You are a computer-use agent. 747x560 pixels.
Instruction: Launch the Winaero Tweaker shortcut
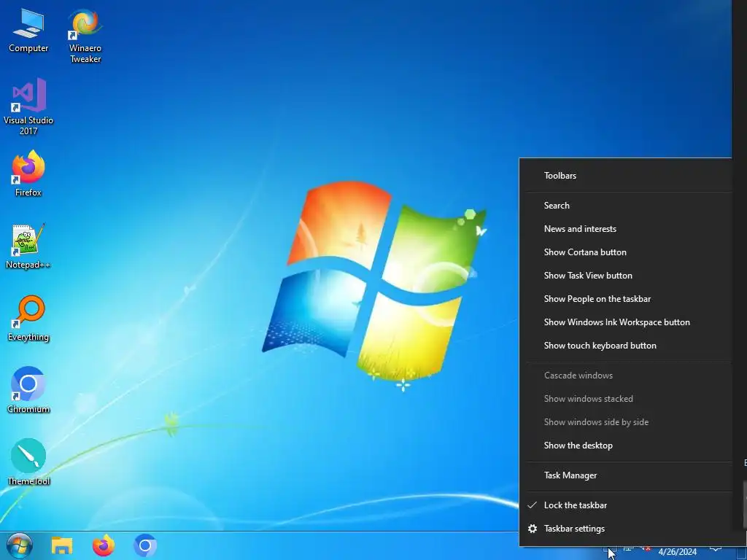pyautogui.click(x=85, y=36)
